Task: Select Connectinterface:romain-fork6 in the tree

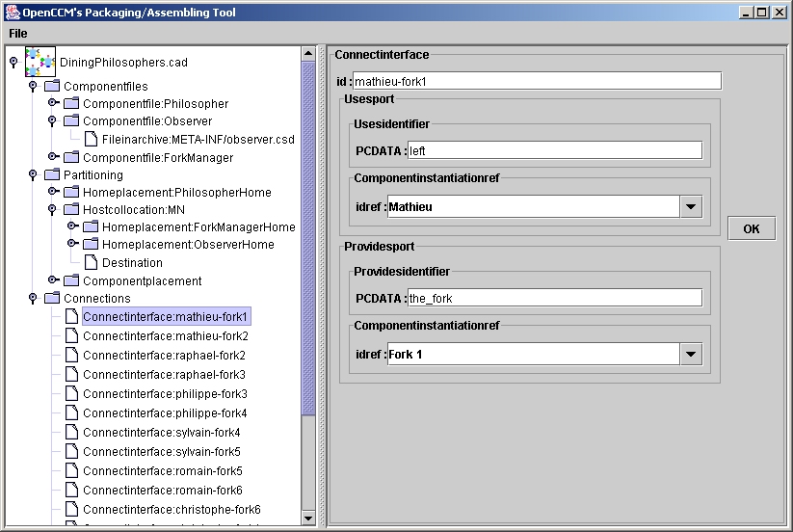Action: pyautogui.click(x=161, y=491)
